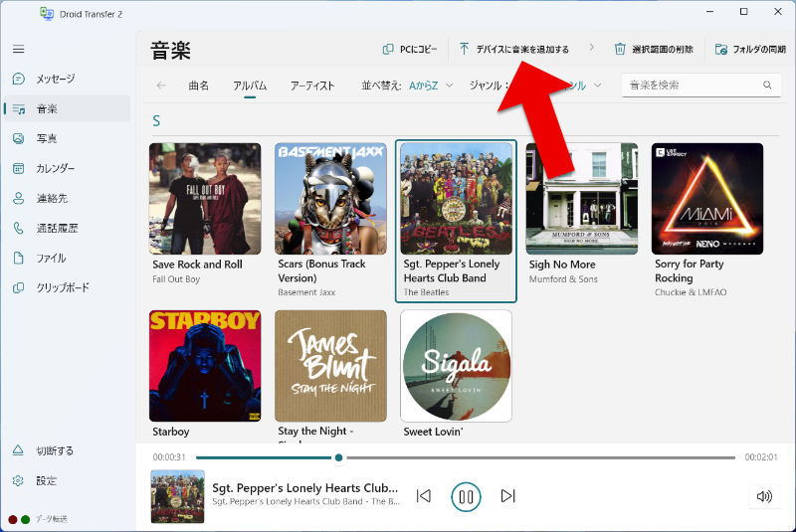This screenshot has width=796, height=532.
Task: Click the contacts person icon
Action: click(x=18, y=198)
